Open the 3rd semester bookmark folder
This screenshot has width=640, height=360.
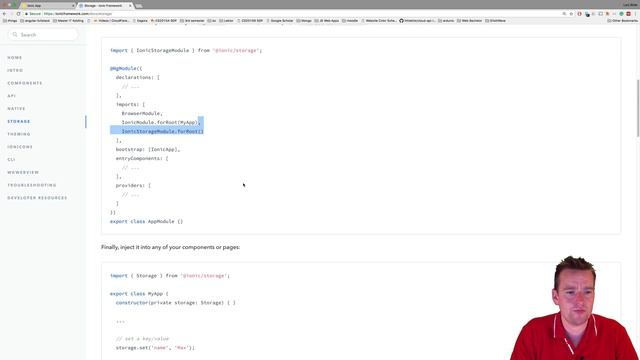tap(192, 20)
